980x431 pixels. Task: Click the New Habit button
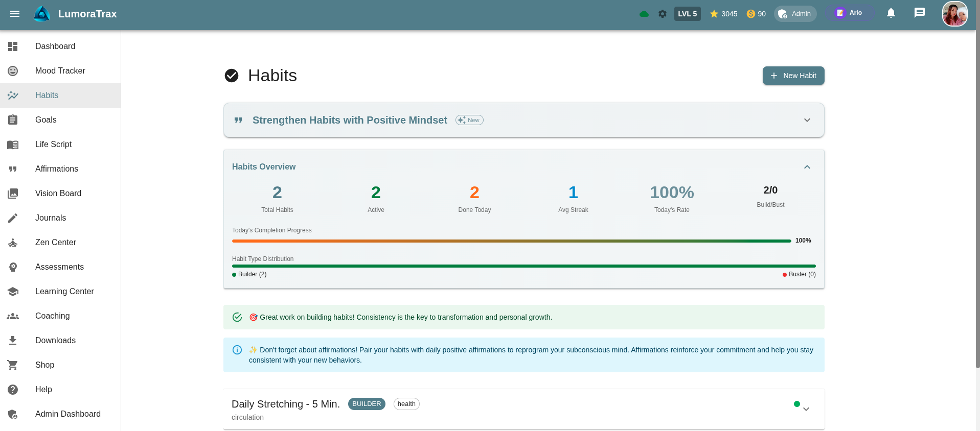pyautogui.click(x=793, y=76)
